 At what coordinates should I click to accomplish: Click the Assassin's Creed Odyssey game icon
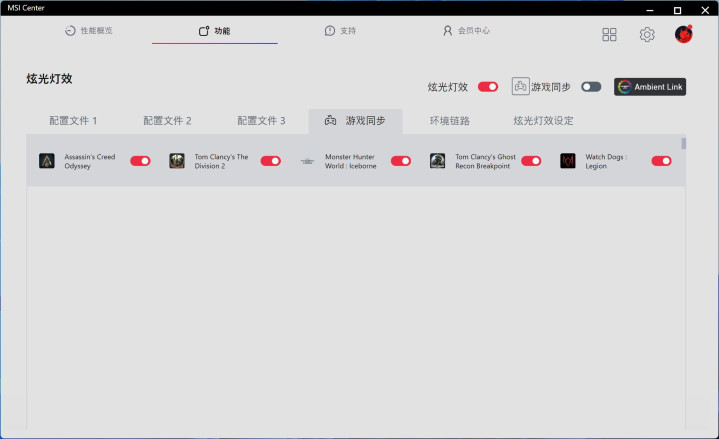pos(46,161)
